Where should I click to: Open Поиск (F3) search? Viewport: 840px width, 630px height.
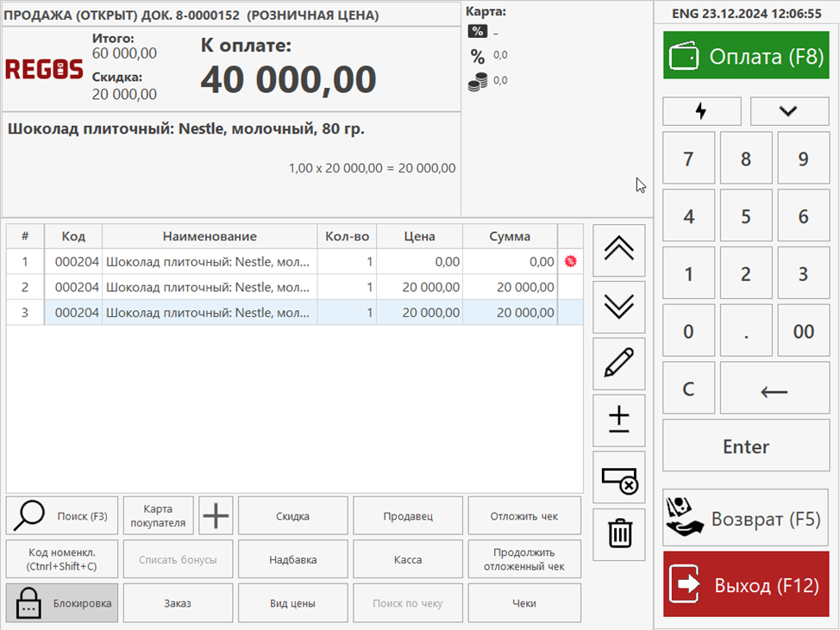point(62,516)
